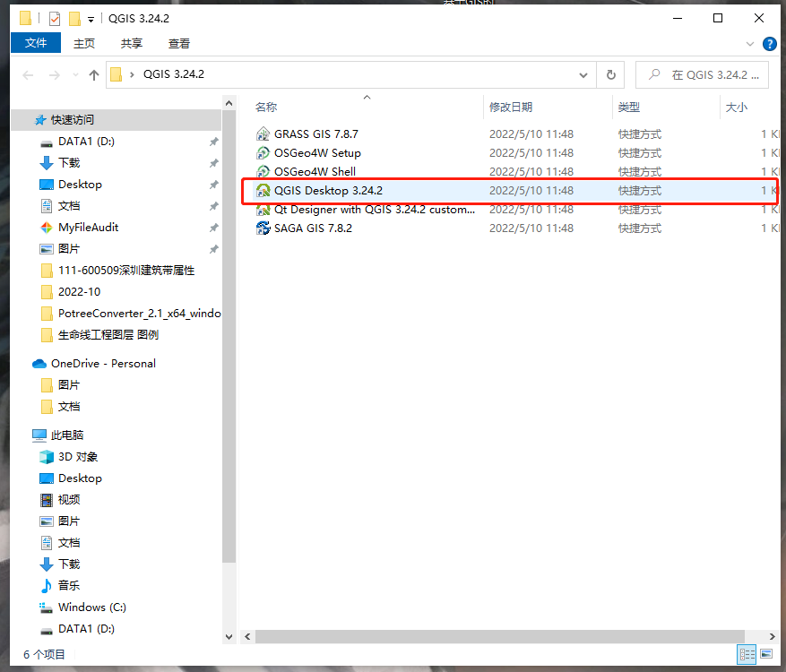
Task: Open the recent locations dropdown arrow
Action: 75,75
